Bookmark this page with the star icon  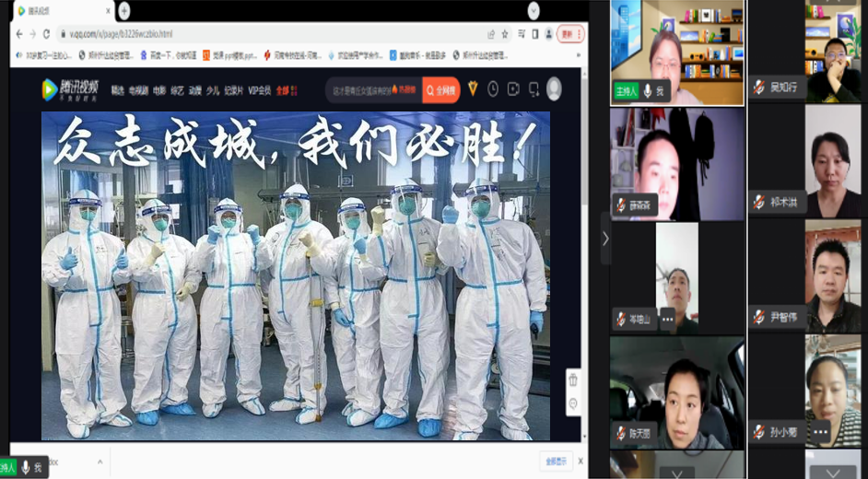(505, 34)
